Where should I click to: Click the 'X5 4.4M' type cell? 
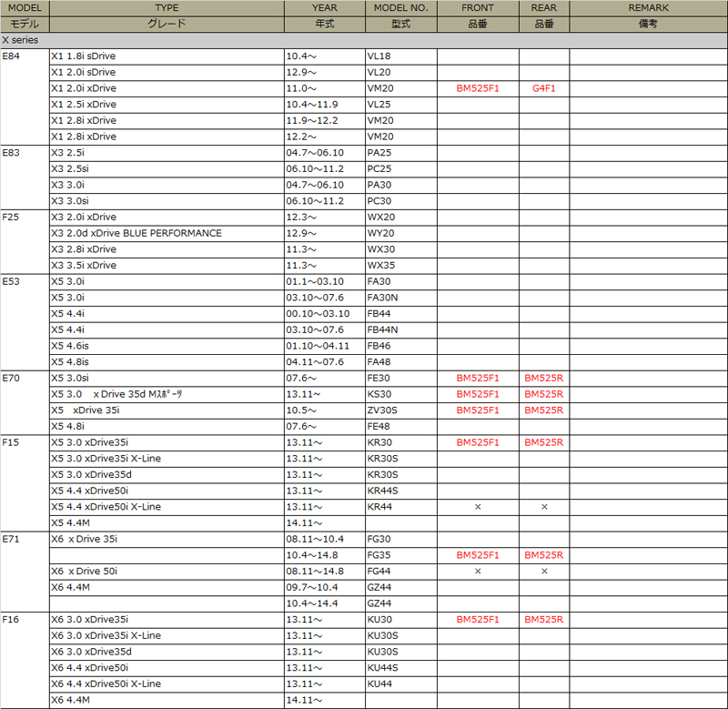[167, 522]
